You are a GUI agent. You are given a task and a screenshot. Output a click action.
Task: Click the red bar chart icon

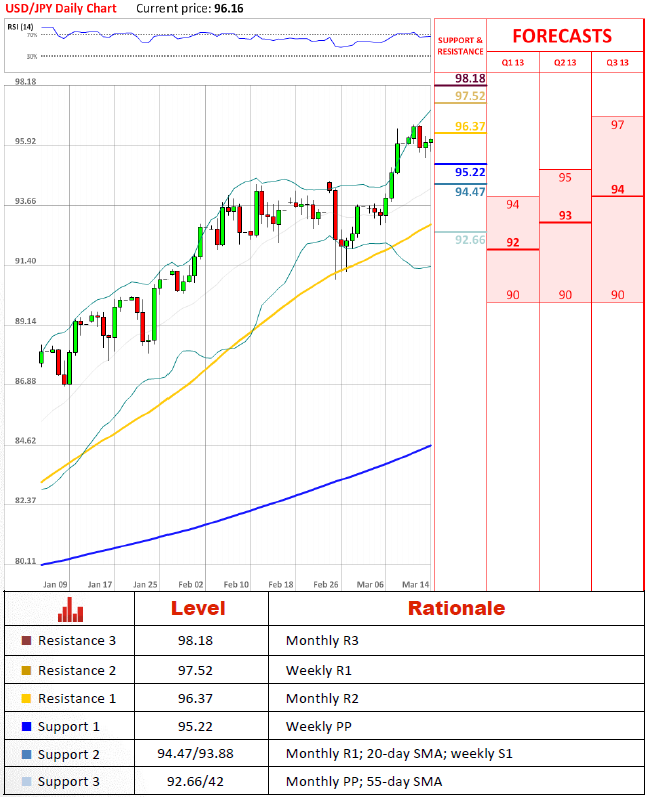point(70,609)
